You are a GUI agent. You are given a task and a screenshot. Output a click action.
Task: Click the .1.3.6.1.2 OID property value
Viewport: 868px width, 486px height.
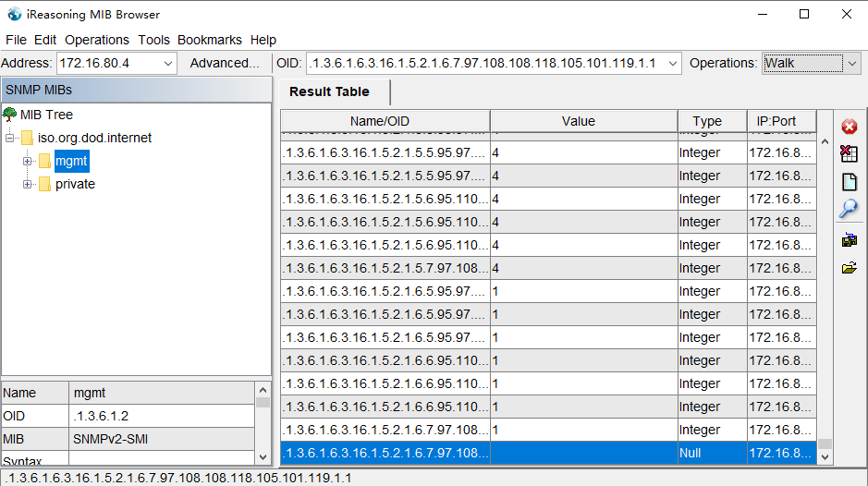coord(162,417)
